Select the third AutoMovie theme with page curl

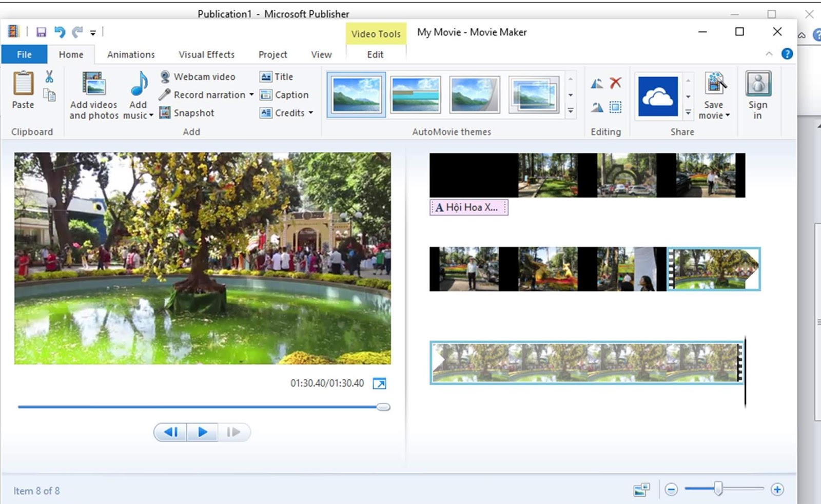(474, 94)
